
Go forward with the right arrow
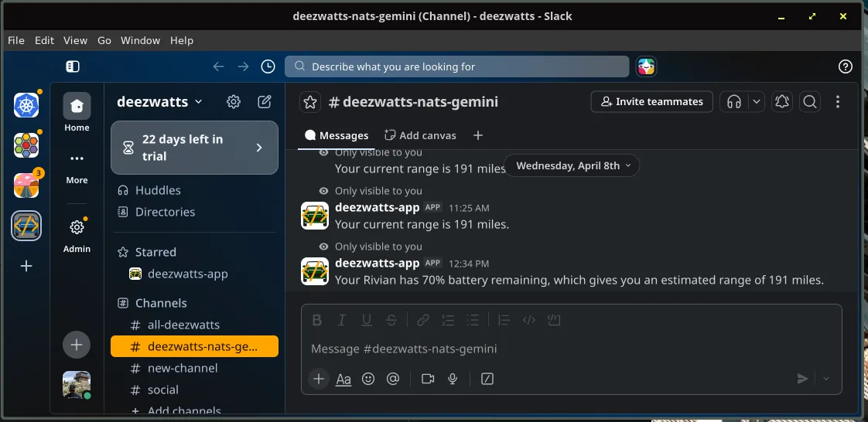click(x=243, y=66)
